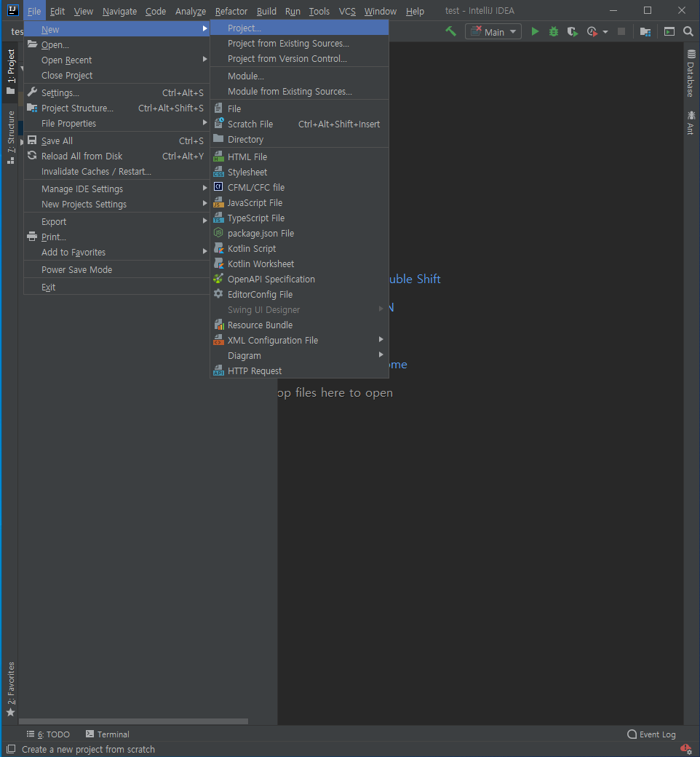Choose Invalidate Caches / Restart...
Viewport: 700px width, 757px height.
pyautogui.click(x=117, y=171)
